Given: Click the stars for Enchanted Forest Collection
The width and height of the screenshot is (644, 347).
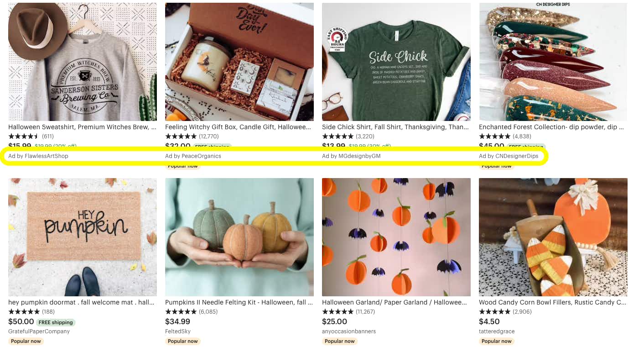Looking at the screenshot, I should click(x=495, y=136).
